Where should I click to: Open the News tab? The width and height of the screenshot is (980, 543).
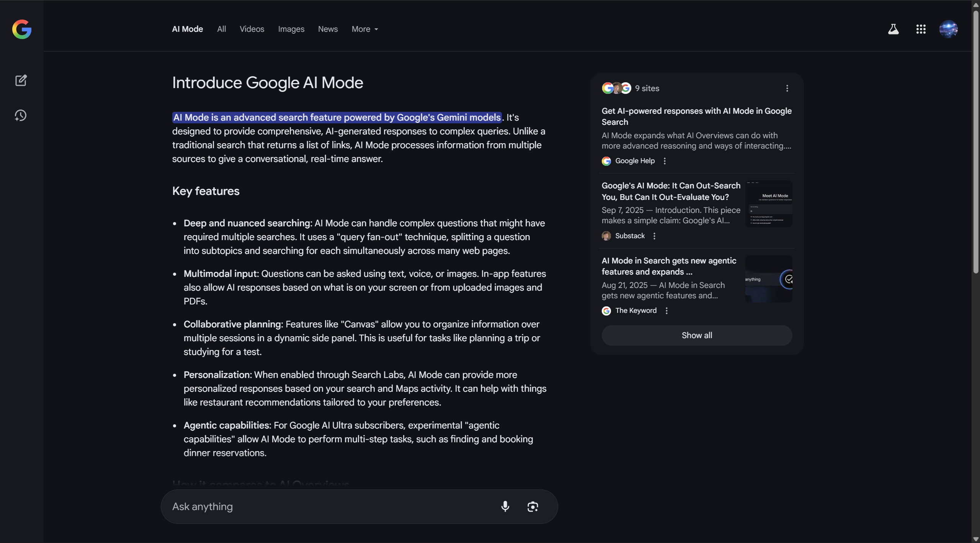[x=328, y=29]
